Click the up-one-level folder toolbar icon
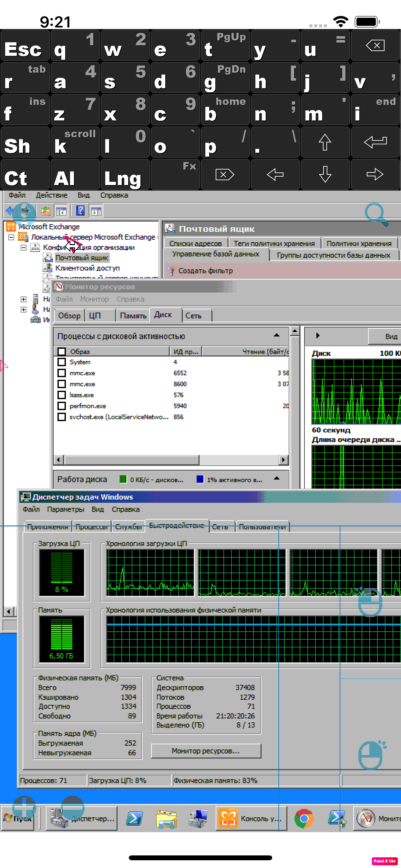The width and height of the screenshot is (401, 868). 46,211
